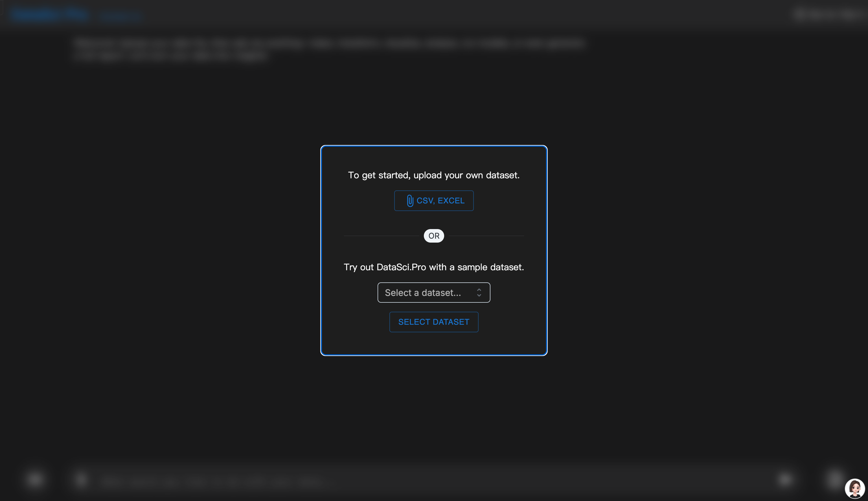The width and height of the screenshot is (868, 501).
Task: Click the CSV, EXCEL upload button
Action: [x=434, y=201]
